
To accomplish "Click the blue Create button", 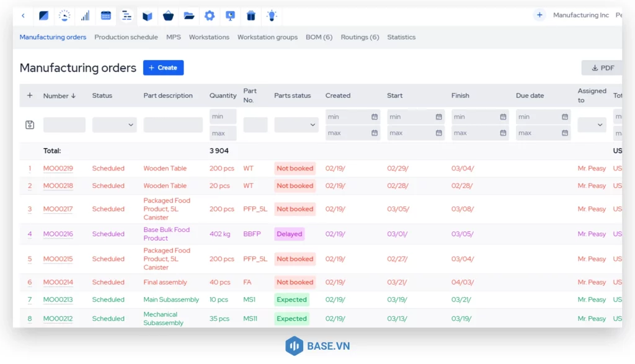I will [x=163, y=68].
